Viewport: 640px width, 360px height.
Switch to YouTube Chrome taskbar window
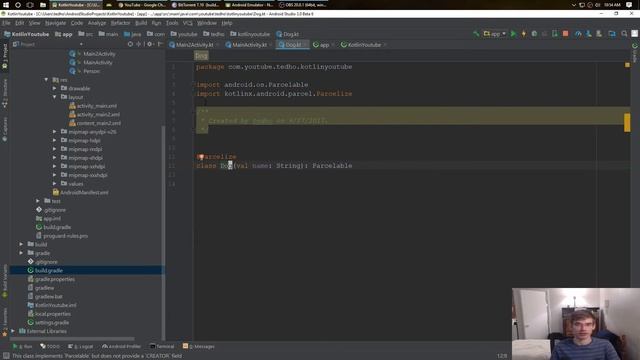coord(142,5)
